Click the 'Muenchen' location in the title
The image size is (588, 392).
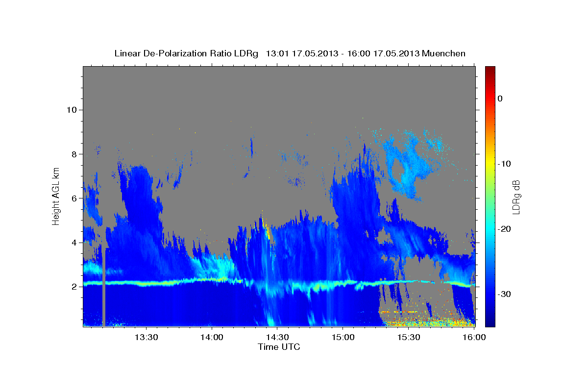coord(444,53)
